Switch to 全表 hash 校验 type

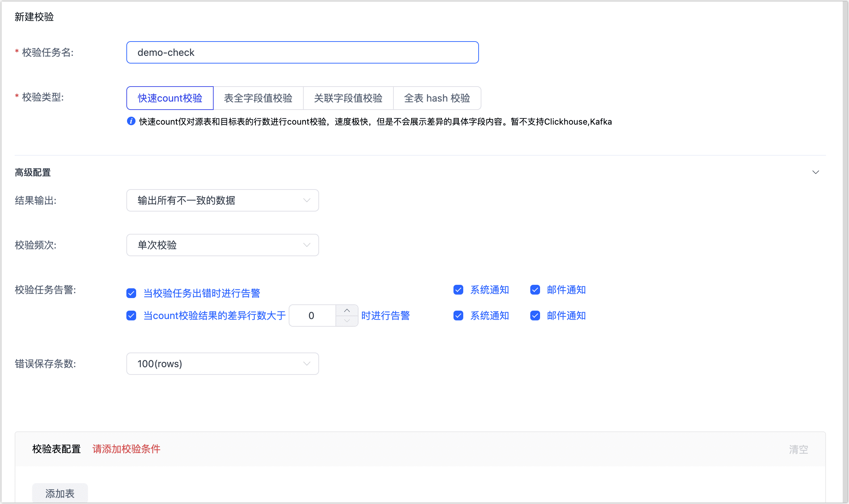tap(437, 98)
